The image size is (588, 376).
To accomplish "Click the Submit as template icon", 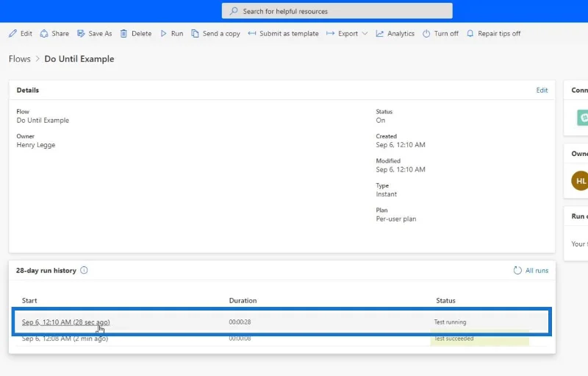I will tap(252, 33).
